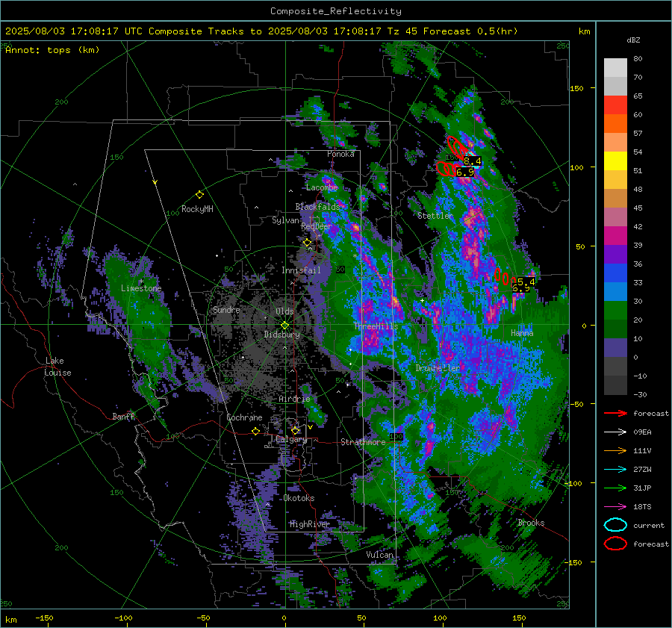672x628 pixels.
Task: Click the dBZ legend heading
Action: click(633, 40)
